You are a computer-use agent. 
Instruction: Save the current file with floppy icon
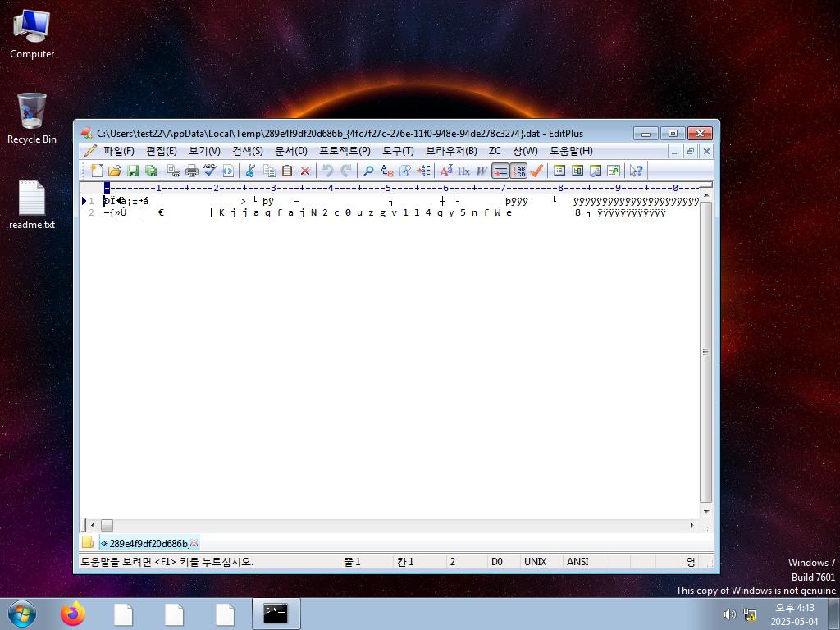click(x=133, y=171)
